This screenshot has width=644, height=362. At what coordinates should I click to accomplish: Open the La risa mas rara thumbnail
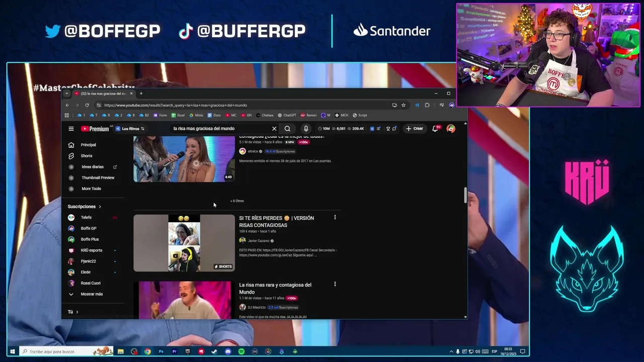coord(184,300)
